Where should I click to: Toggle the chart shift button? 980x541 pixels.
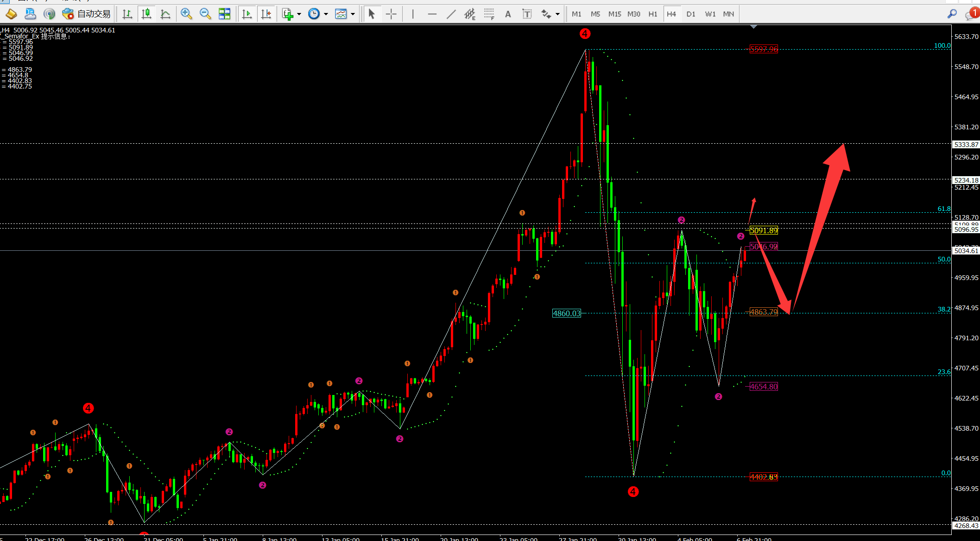(x=266, y=14)
